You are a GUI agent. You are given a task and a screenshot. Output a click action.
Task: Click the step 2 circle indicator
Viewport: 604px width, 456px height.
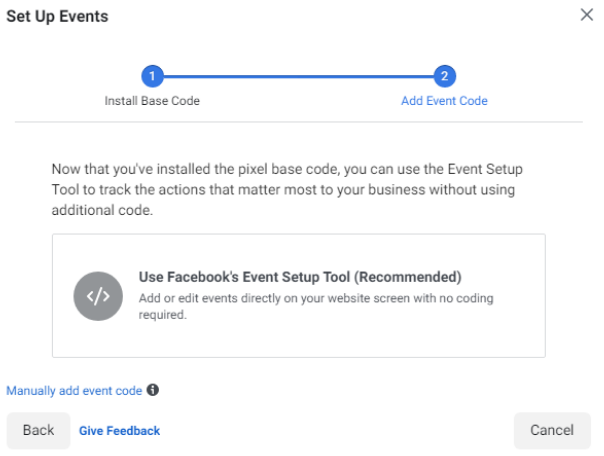pos(444,76)
